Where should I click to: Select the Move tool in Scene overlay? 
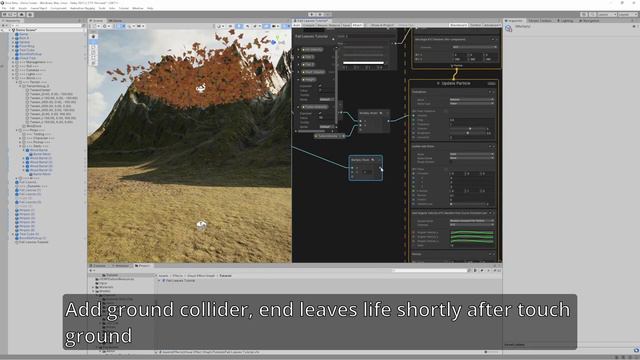click(93, 42)
